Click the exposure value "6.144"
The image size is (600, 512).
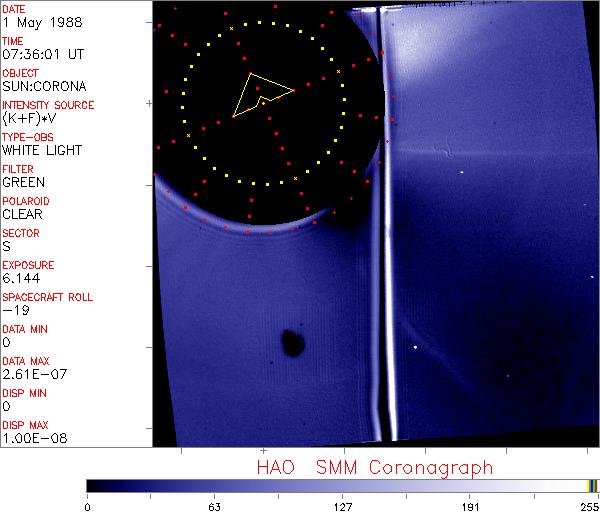coord(21,278)
